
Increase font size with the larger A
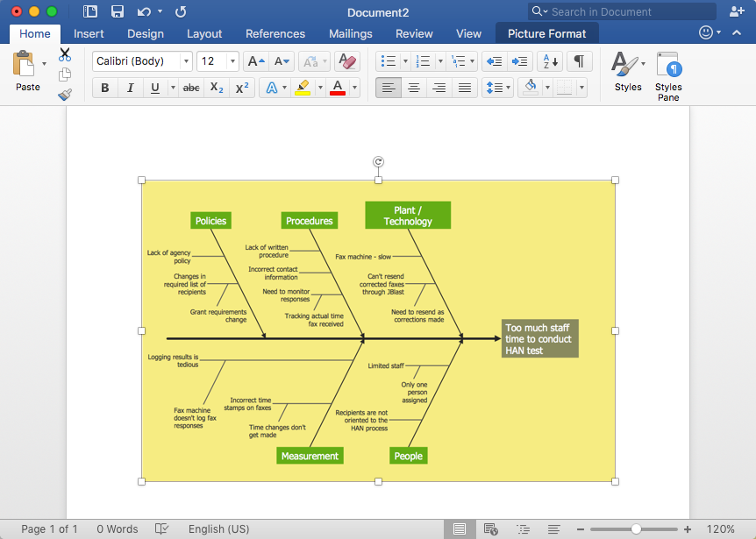[255, 61]
